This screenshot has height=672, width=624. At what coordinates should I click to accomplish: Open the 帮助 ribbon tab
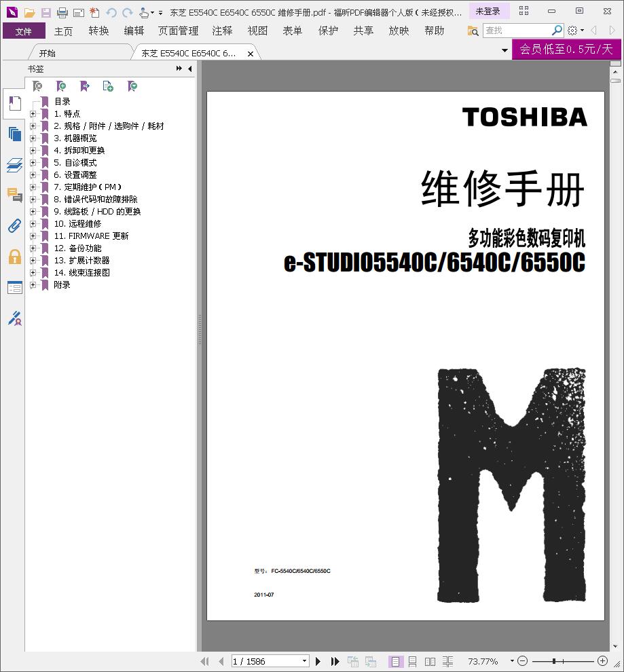(x=434, y=31)
